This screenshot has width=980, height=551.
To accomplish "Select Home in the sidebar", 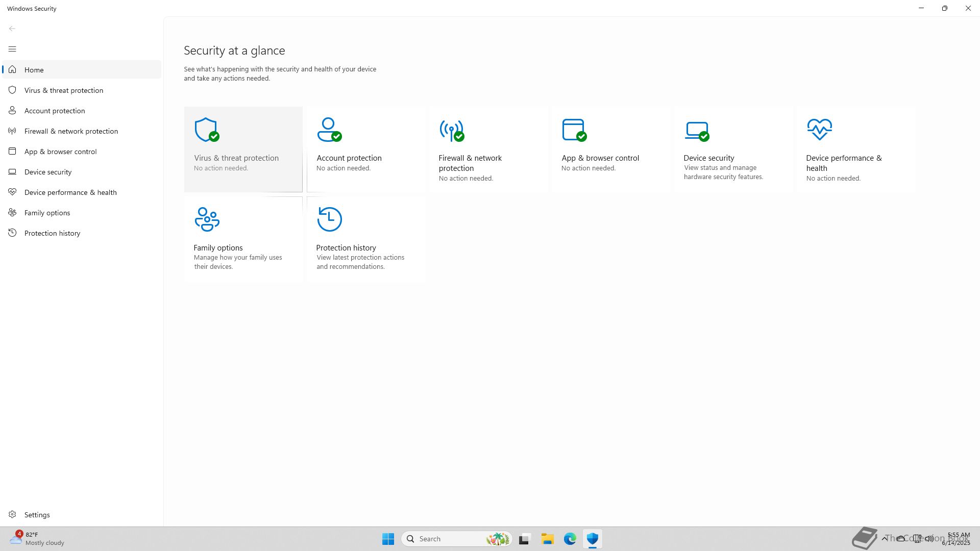I will [34, 70].
